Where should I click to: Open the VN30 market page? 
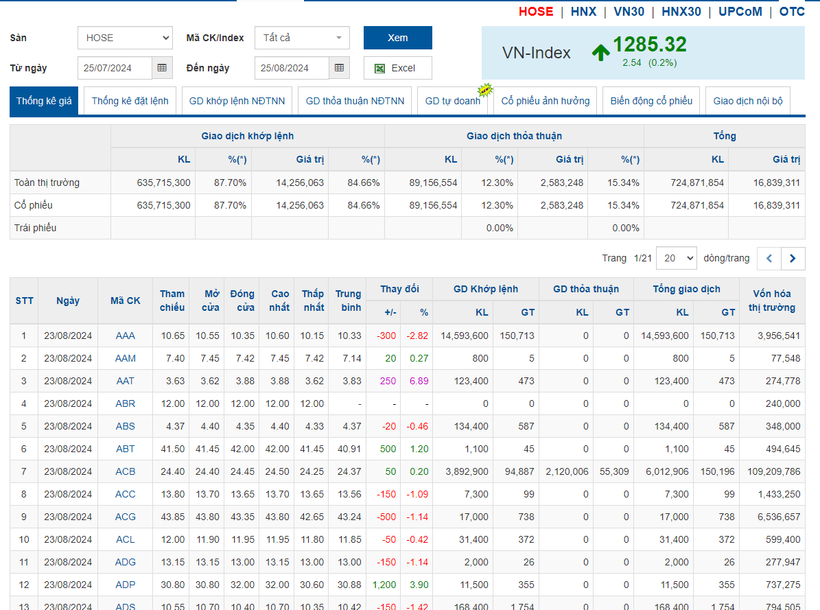click(x=629, y=12)
